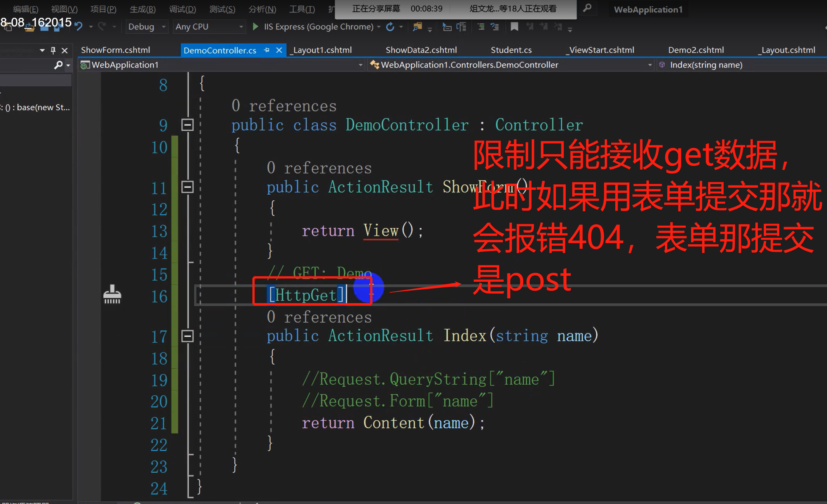The image size is (827, 504).
Task: Toggle auto-hide pin on side panel
Action: point(53,50)
